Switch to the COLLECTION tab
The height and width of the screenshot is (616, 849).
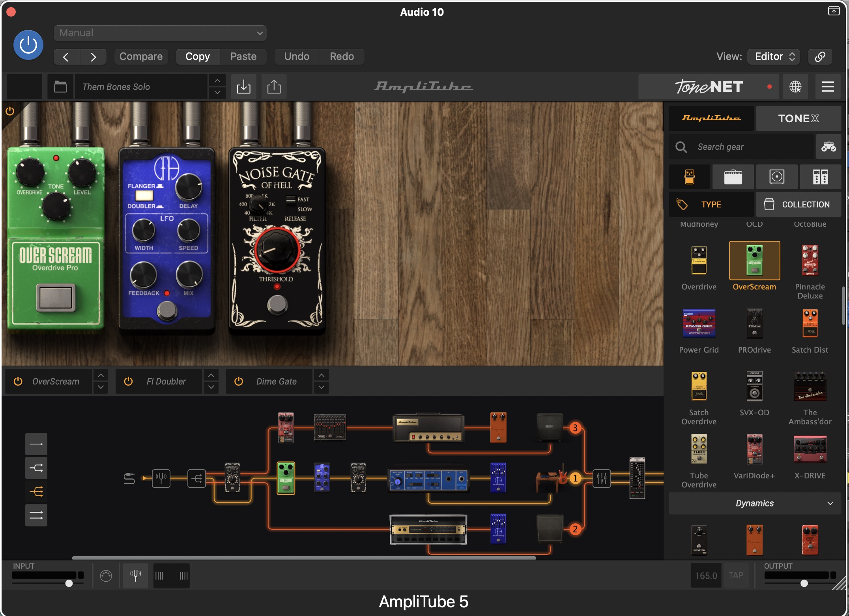click(x=798, y=204)
